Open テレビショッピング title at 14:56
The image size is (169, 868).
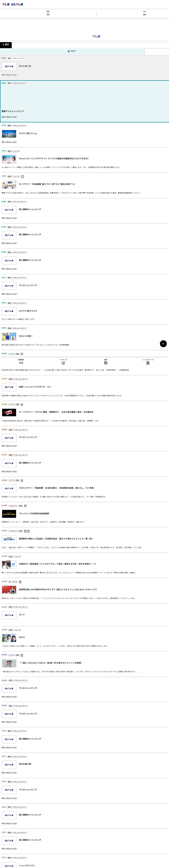pos(28,437)
